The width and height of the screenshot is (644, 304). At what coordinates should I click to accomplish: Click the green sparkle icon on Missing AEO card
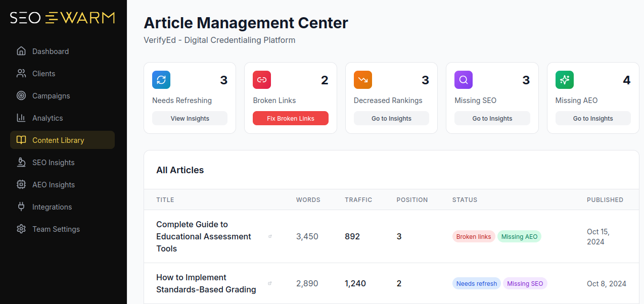pos(564,80)
